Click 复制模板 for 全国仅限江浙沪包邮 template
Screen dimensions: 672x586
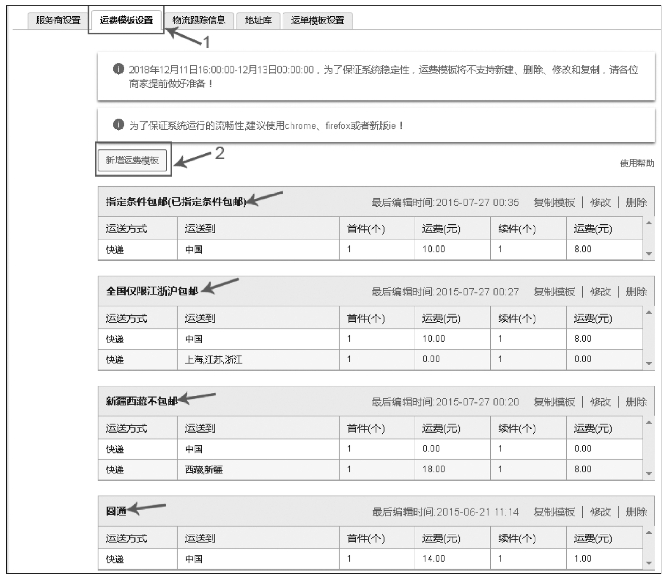click(554, 291)
